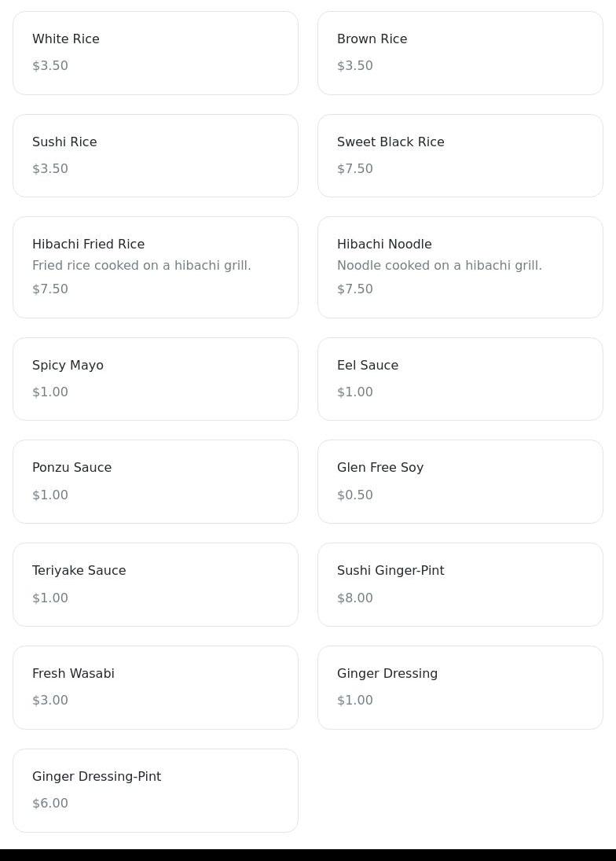Select the Teriyake Sauce card

pyautogui.click(x=155, y=584)
